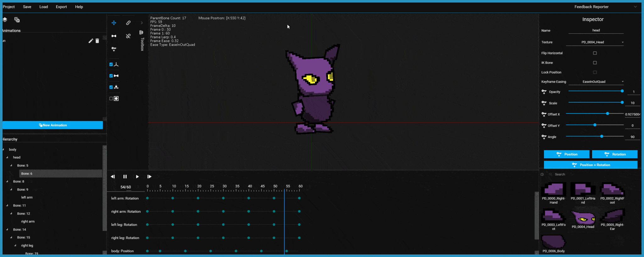The image size is (644, 257).
Task: Uncheck the bone visibility checkbox in toolbox
Action: pos(111,76)
